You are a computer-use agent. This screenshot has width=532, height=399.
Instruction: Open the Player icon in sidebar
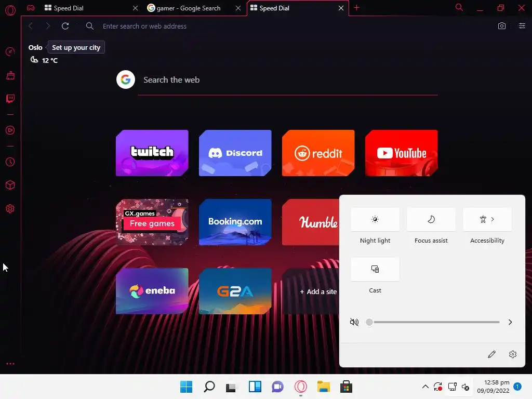pyautogui.click(x=10, y=130)
